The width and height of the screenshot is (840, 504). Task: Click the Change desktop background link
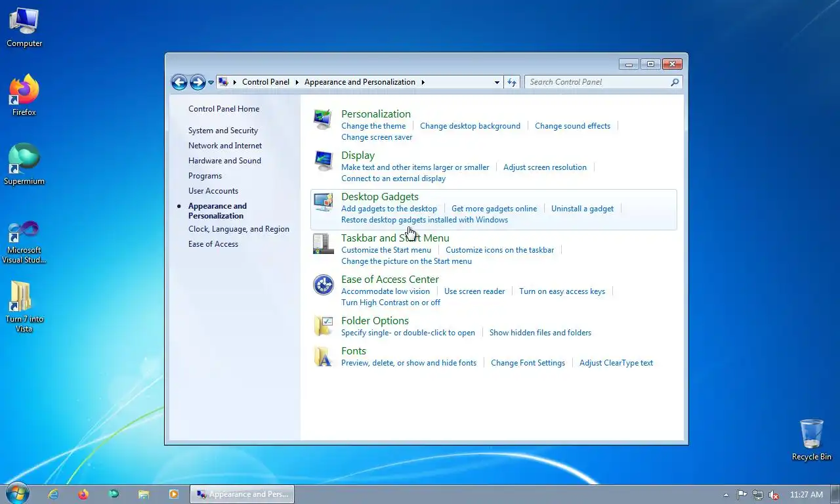coord(470,126)
